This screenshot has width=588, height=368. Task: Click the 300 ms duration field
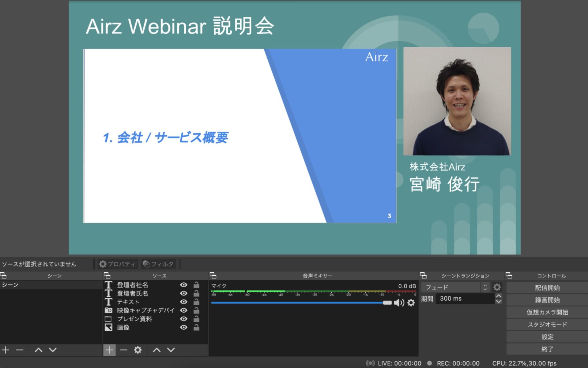(x=465, y=299)
